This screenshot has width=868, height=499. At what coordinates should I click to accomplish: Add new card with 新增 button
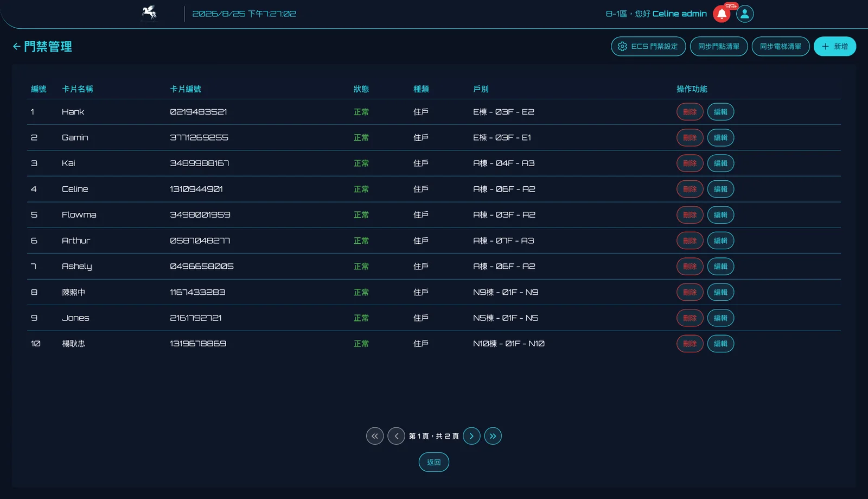click(x=835, y=47)
